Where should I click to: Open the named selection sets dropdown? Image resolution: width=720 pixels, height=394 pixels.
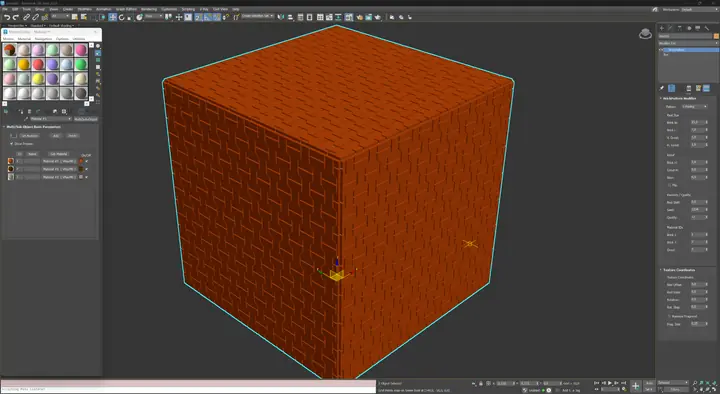pyautogui.click(x=258, y=16)
